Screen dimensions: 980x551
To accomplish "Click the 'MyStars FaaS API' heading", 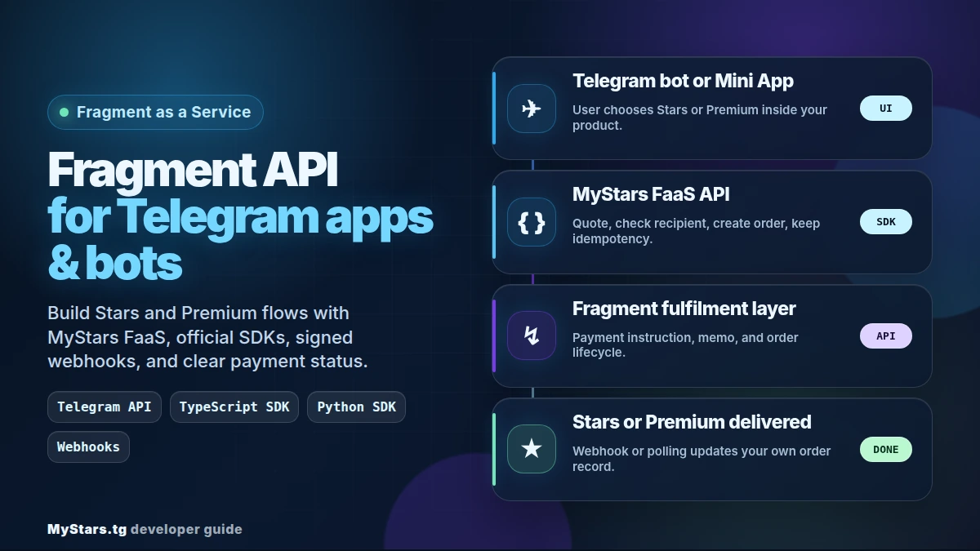I will point(651,194).
